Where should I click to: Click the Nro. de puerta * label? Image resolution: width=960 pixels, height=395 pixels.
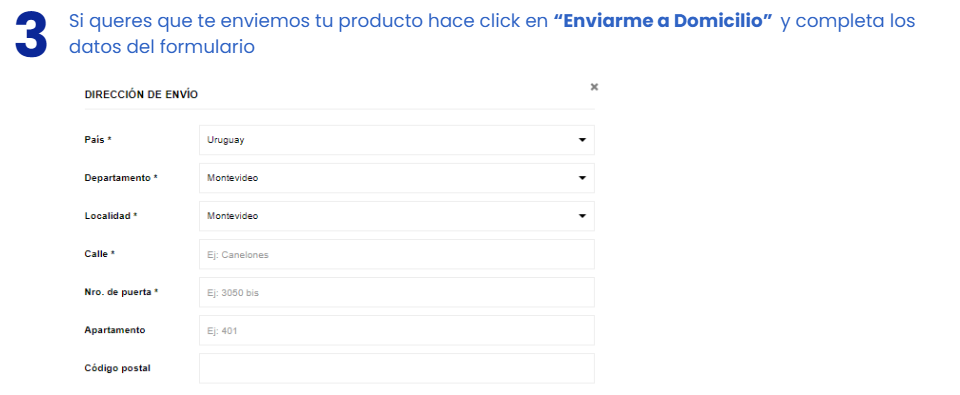(121, 292)
